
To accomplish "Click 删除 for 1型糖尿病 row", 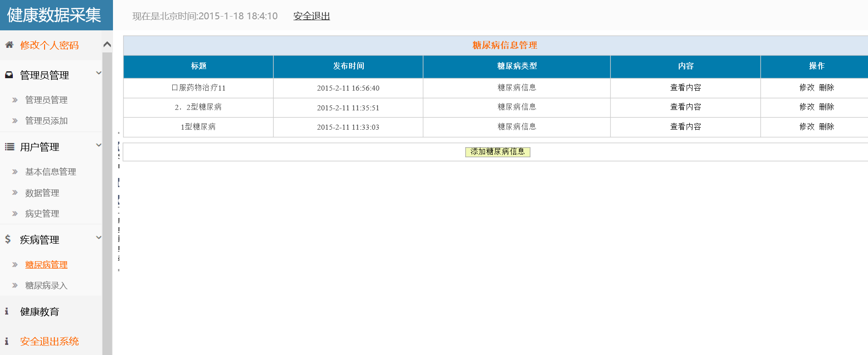I will (x=827, y=126).
